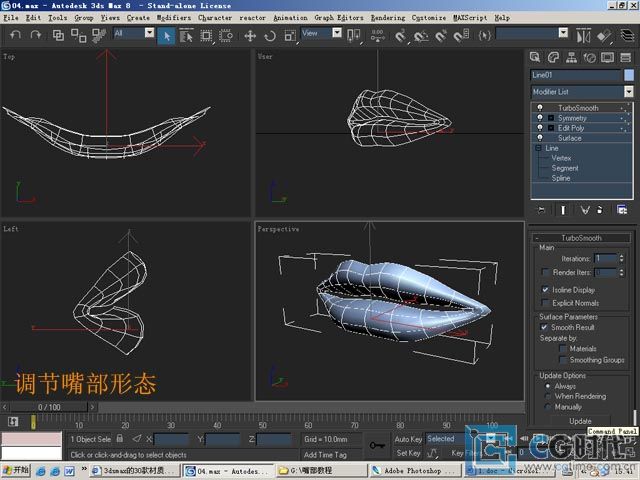Enable Explicit Normals checkbox
Viewport: 640px width, 480px height.
point(545,302)
